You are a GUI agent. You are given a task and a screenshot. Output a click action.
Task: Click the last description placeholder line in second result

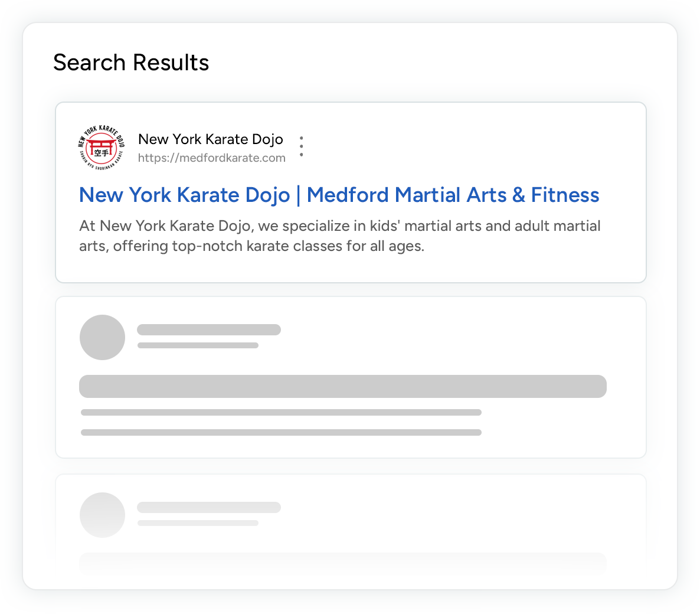tap(281, 432)
